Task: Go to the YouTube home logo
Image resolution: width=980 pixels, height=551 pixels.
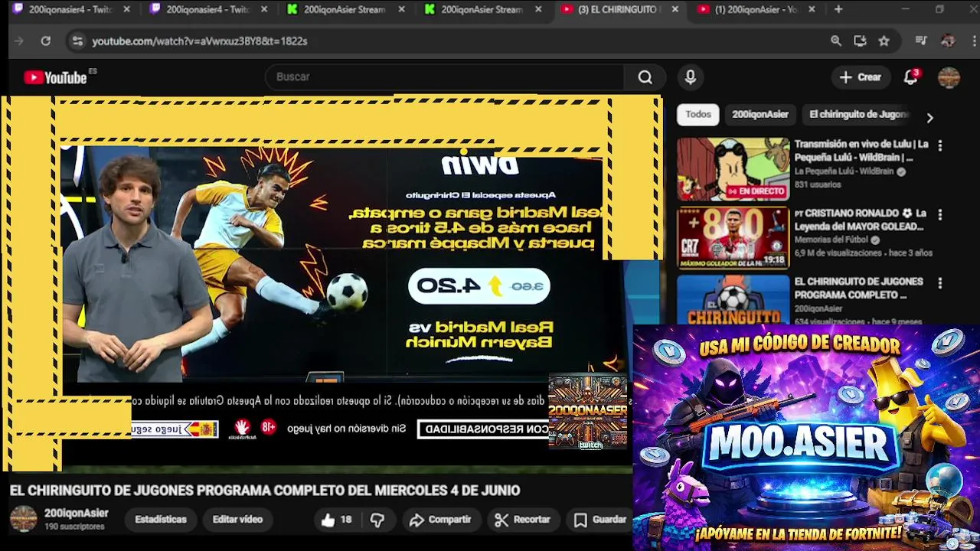Action: pos(55,77)
